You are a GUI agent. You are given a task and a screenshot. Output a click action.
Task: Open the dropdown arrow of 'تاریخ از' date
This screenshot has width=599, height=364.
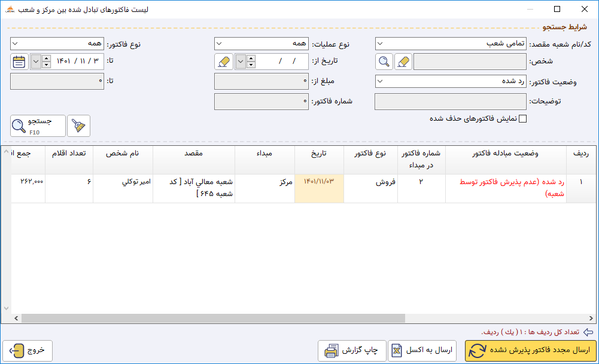point(241,62)
